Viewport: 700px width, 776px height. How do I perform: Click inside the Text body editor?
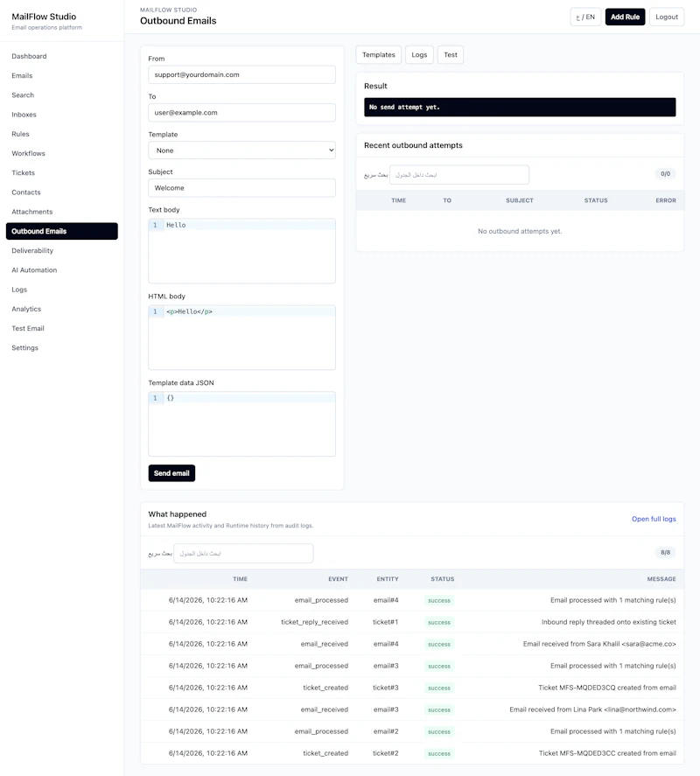241,251
